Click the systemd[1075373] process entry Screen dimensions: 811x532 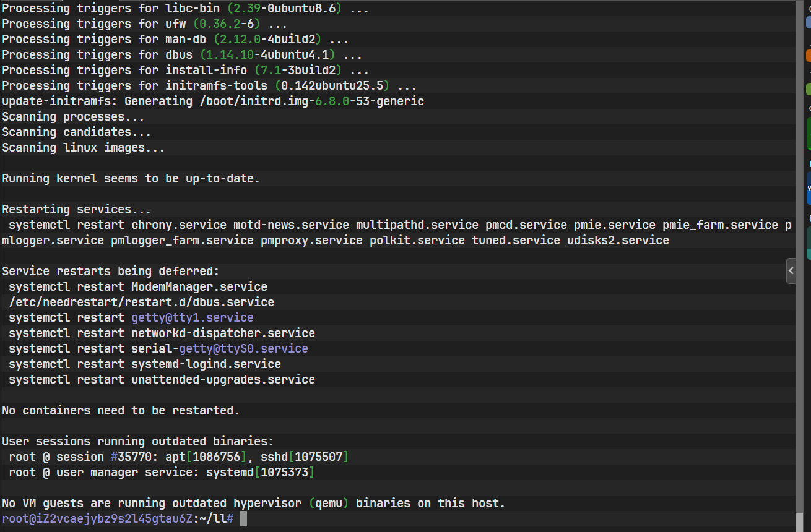261,473
